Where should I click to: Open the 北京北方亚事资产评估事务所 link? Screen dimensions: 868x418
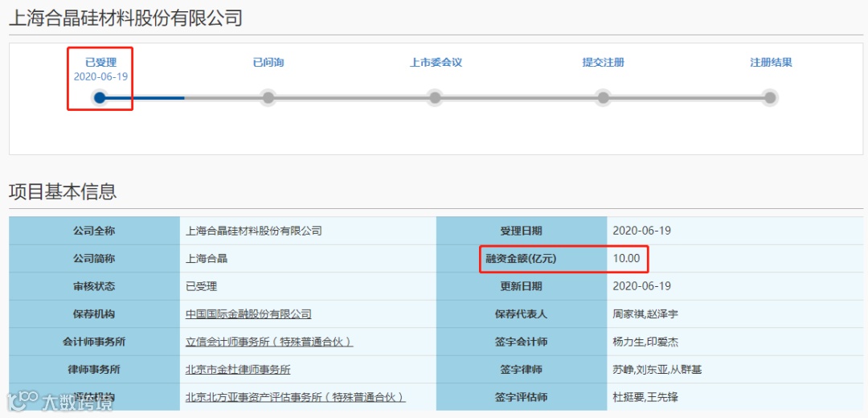296,397
